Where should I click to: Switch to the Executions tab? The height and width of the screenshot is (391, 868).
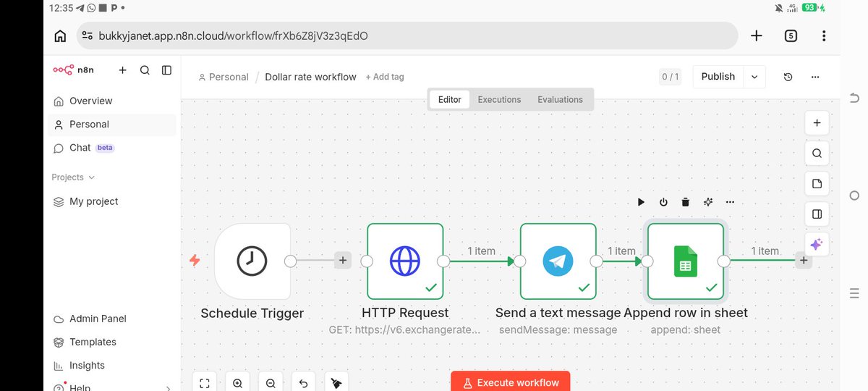(x=499, y=100)
